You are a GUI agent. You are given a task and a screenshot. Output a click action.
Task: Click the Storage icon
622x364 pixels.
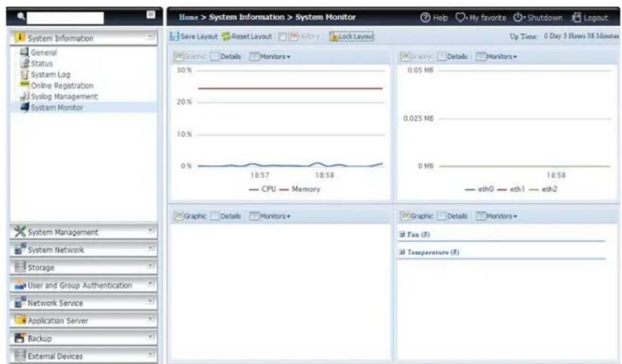pyautogui.click(x=20, y=266)
